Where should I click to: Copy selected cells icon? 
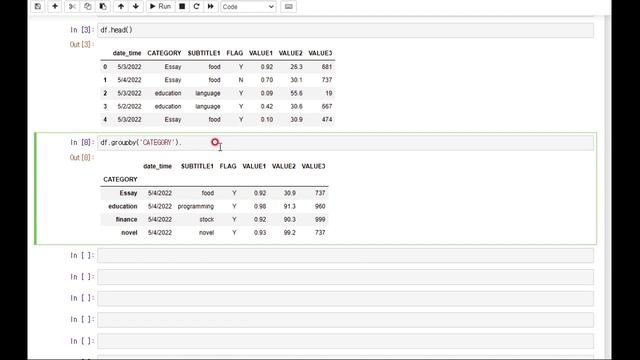(x=87, y=7)
